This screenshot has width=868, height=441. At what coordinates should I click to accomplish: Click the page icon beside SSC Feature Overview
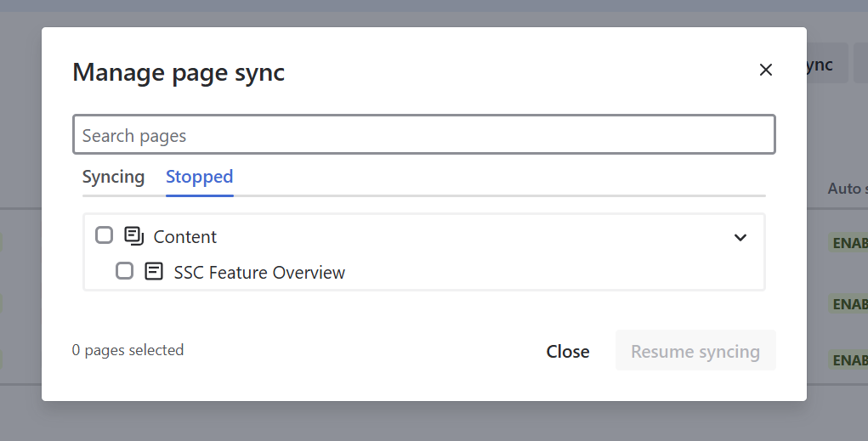tap(154, 272)
